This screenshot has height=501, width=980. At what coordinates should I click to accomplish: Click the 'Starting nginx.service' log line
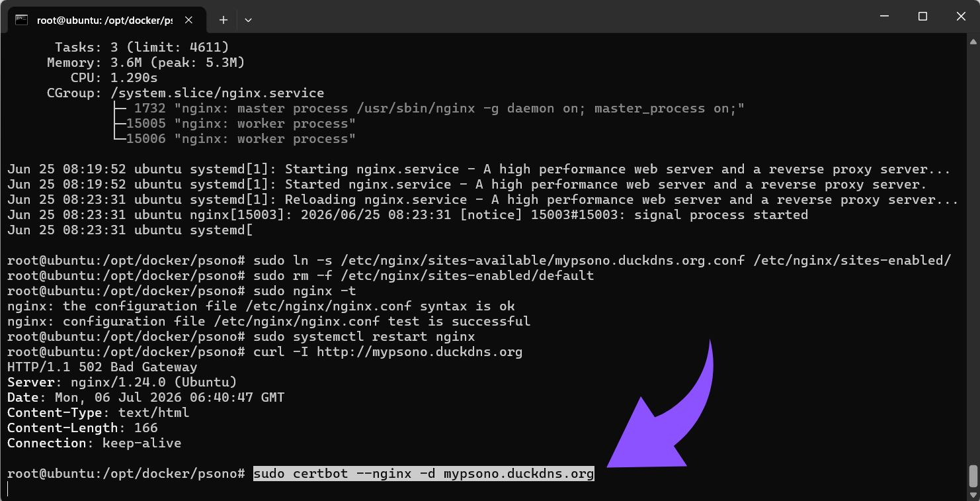(479, 169)
